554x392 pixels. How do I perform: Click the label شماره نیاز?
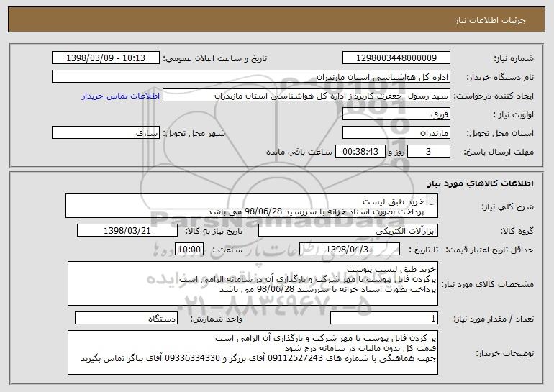(x=514, y=58)
